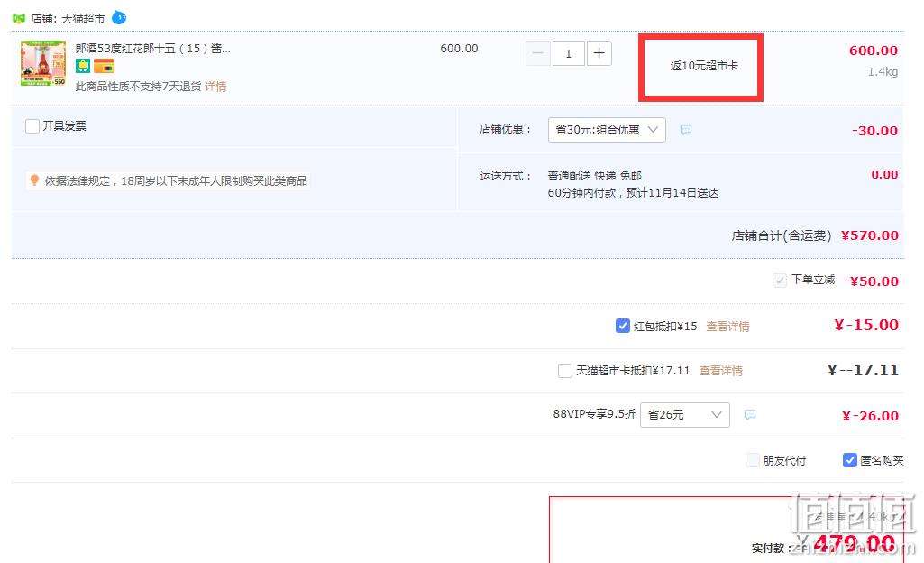
Task: Click the delivery estimate 预计11月14日送达
Action: [672, 193]
